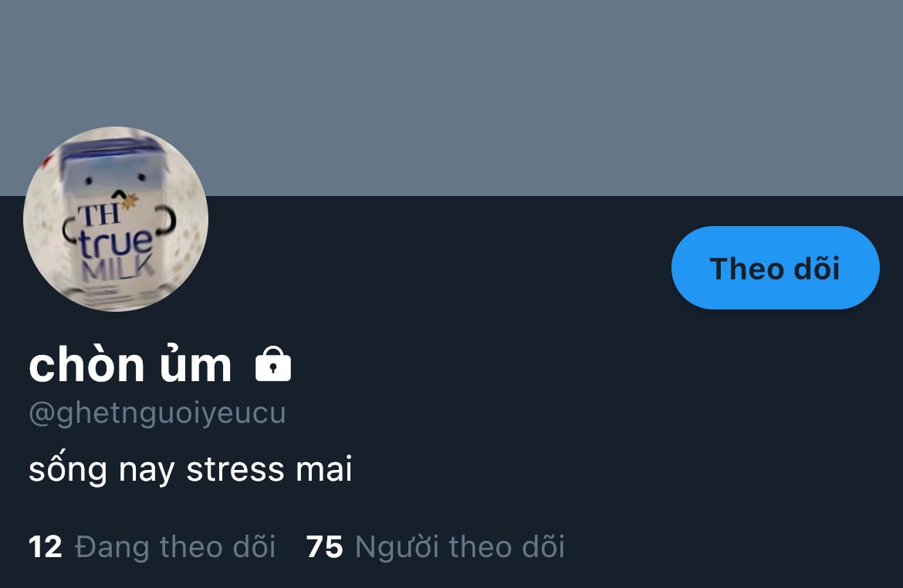Select the display name chòn ủm
Viewport: 903px width, 588px height.
130,364
